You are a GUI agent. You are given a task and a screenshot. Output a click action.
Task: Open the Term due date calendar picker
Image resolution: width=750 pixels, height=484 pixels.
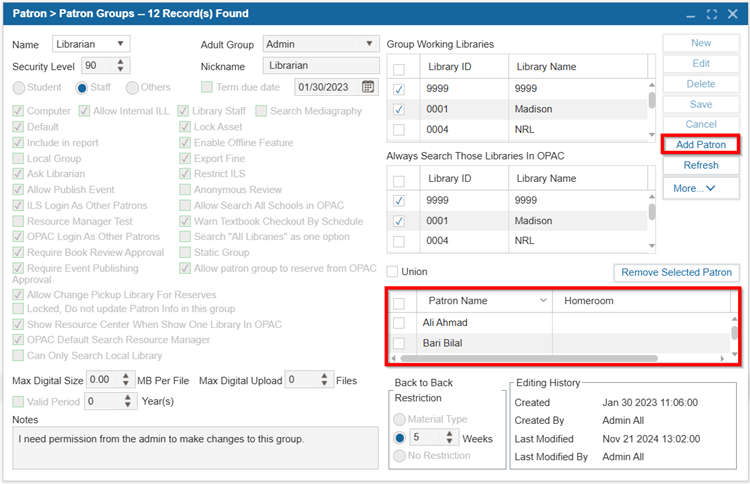(x=367, y=87)
